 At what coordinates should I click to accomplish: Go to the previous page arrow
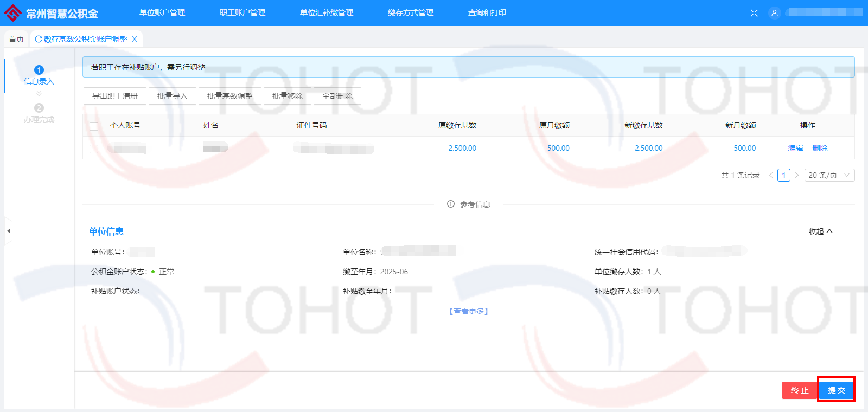[770, 175]
